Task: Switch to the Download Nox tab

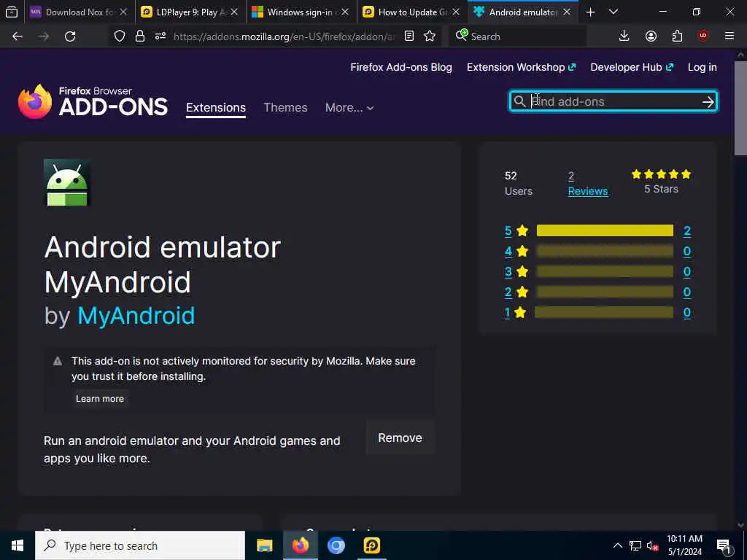Action: (79, 12)
